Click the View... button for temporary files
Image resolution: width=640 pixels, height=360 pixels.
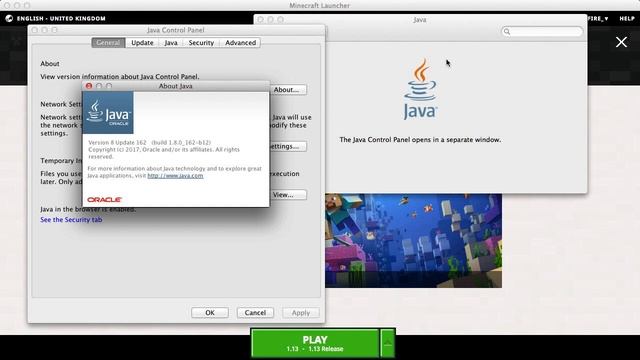click(288, 195)
